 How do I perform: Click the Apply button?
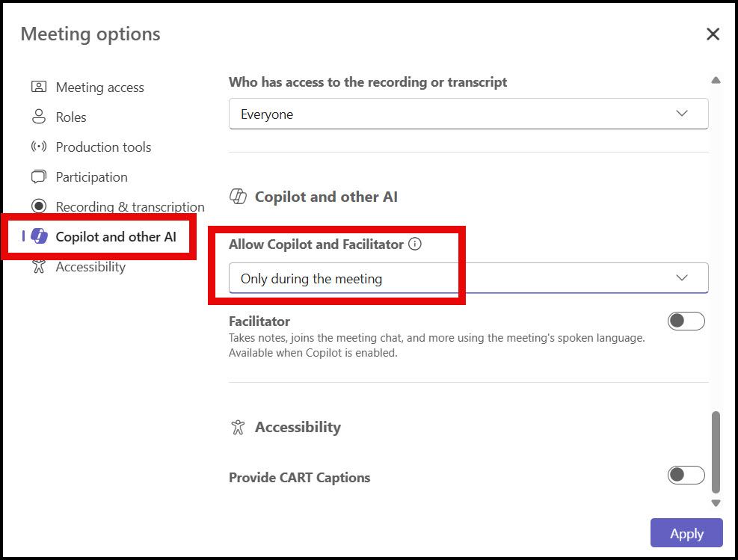[686, 533]
